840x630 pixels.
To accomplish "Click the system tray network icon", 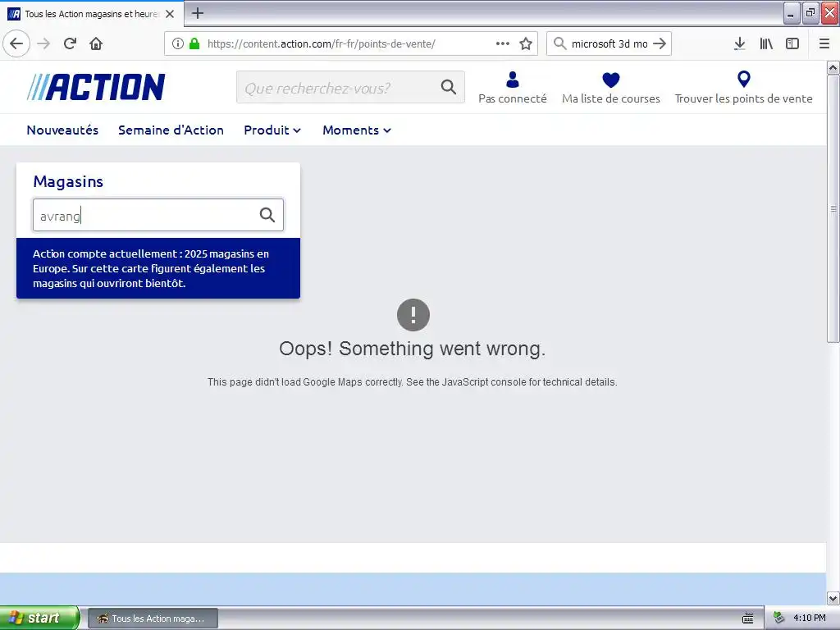I will point(778,618).
